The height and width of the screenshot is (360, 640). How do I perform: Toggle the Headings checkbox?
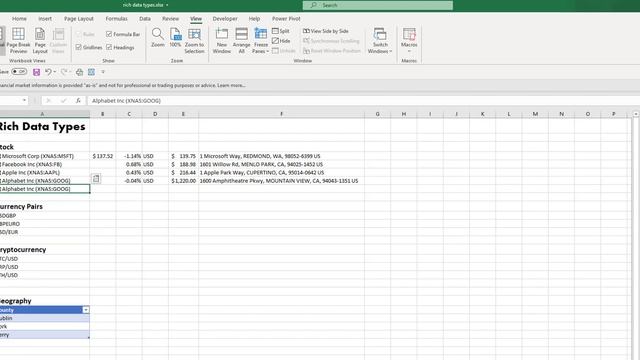tap(109, 47)
